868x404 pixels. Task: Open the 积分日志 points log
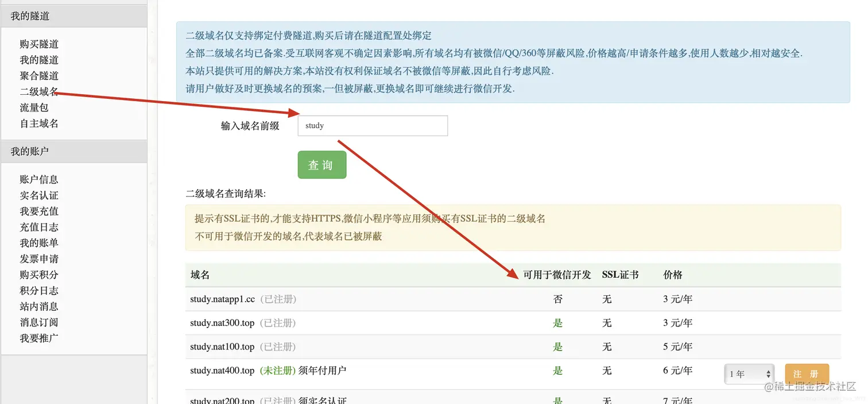point(38,290)
